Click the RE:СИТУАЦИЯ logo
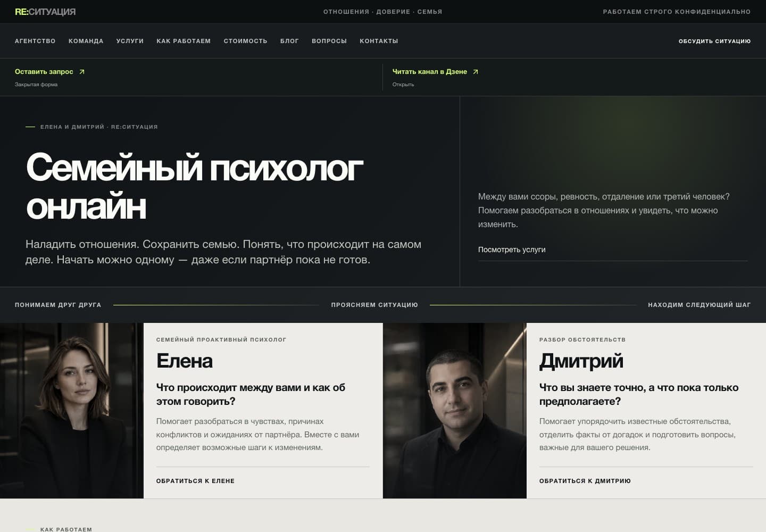 coord(45,12)
